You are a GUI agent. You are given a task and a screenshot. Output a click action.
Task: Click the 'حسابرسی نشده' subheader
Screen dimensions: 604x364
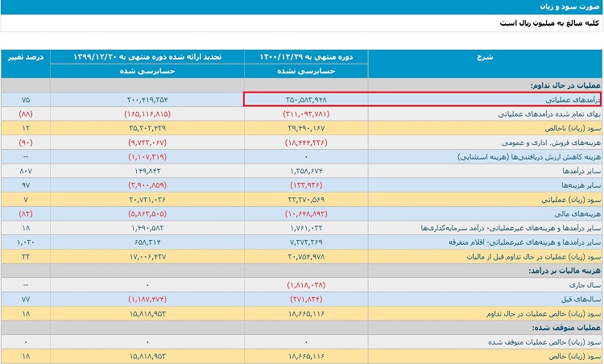coord(306,71)
